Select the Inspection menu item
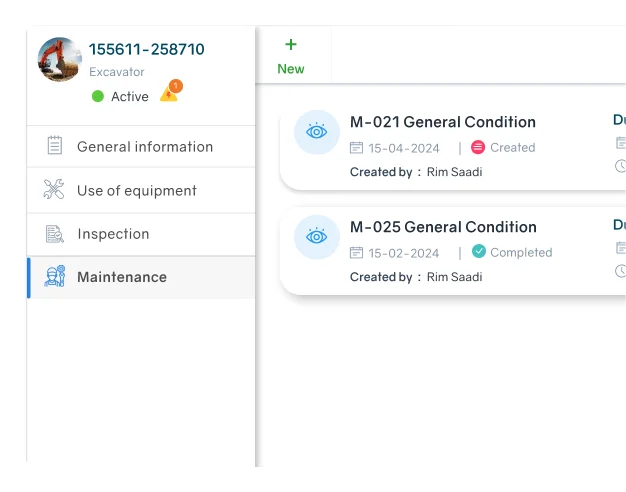Viewport: 626px width, 492px height. pos(113,234)
